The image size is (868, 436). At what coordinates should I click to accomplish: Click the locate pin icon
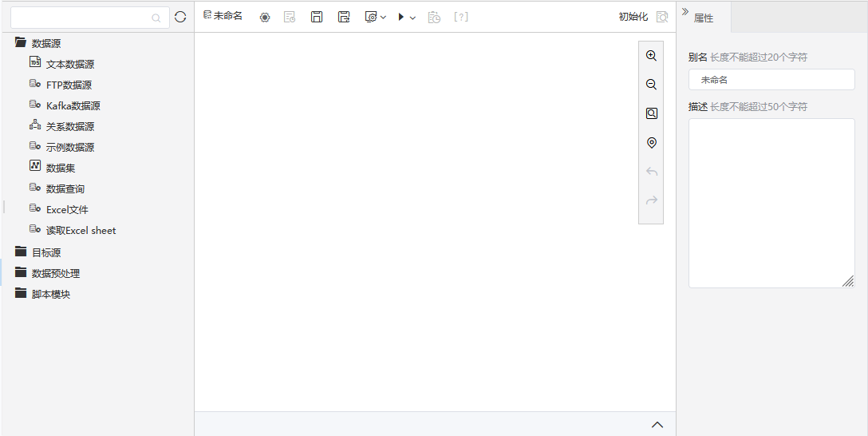[652, 143]
